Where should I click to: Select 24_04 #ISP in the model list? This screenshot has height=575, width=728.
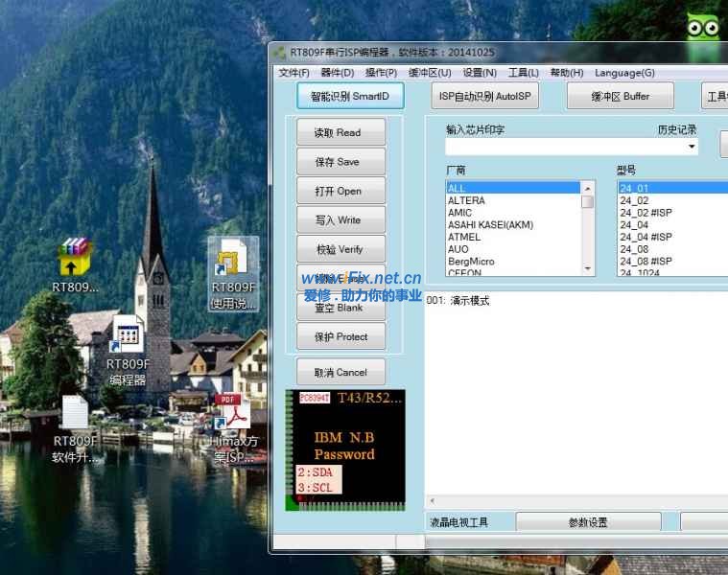(672, 237)
